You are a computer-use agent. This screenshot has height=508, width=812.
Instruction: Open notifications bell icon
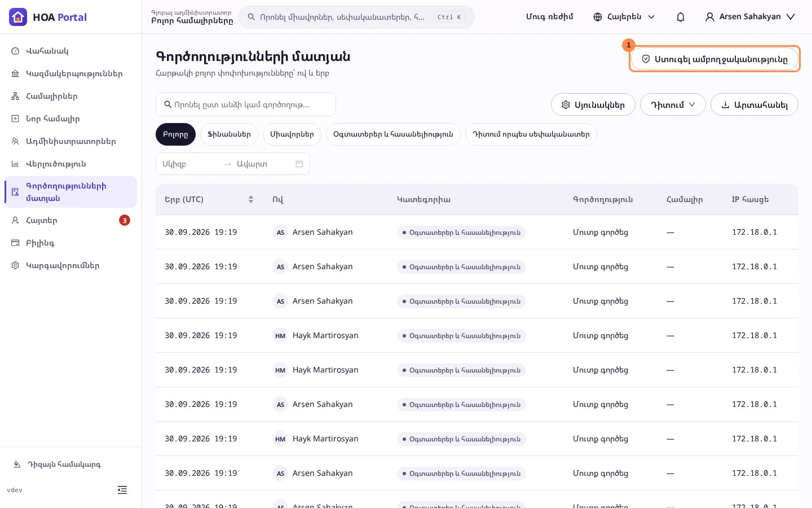click(x=681, y=17)
